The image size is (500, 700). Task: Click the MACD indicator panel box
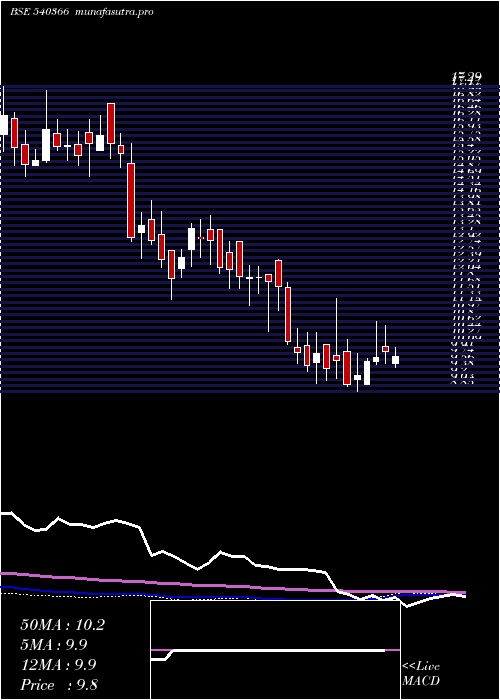[x=275, y=650]
